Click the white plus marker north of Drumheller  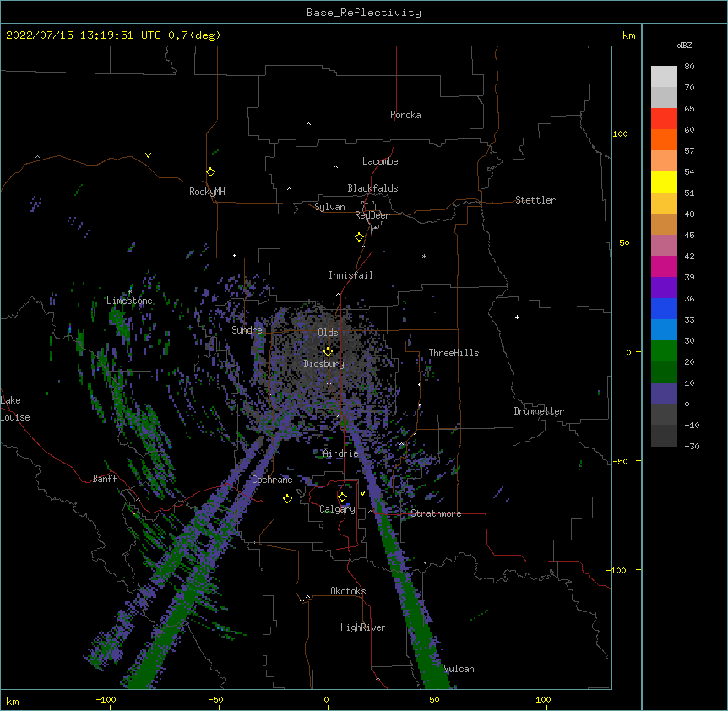517,317
